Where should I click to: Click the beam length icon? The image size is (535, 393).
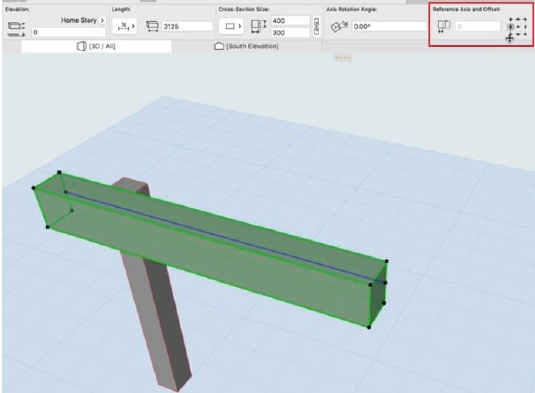click(152, 26)
